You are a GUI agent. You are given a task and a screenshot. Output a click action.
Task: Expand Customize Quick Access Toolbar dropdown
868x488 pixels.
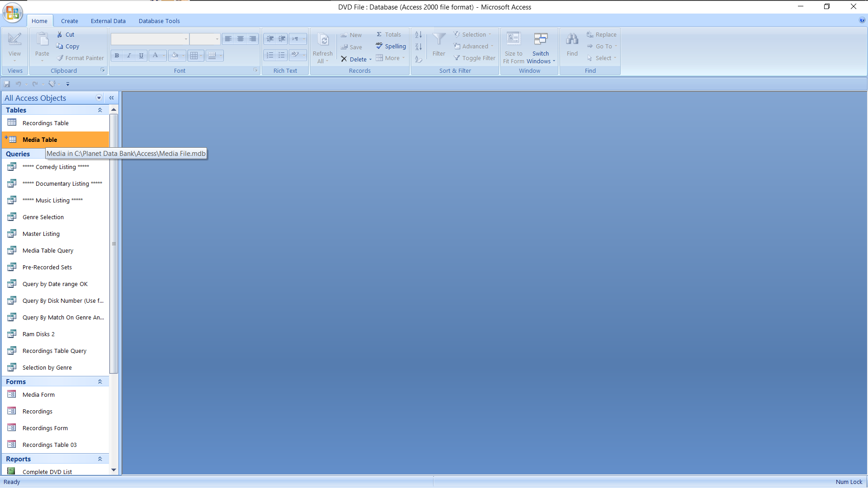click(x=68, y=84)
